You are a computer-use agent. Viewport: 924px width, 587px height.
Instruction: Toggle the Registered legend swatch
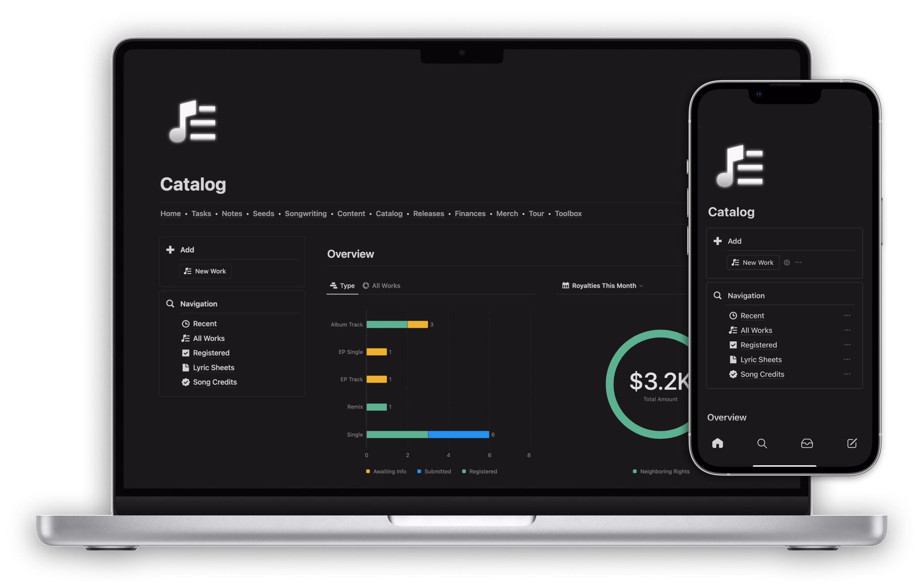click(x=464, y=472)
